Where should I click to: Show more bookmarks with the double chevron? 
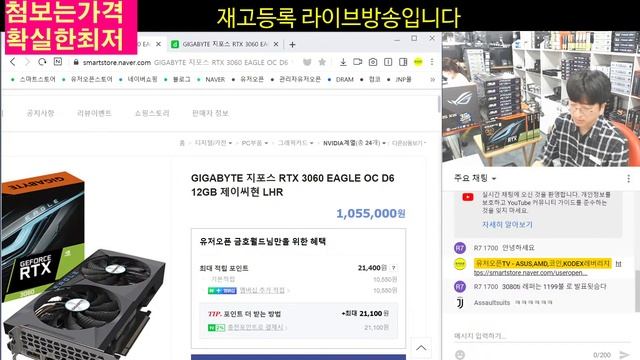(432, 80)
